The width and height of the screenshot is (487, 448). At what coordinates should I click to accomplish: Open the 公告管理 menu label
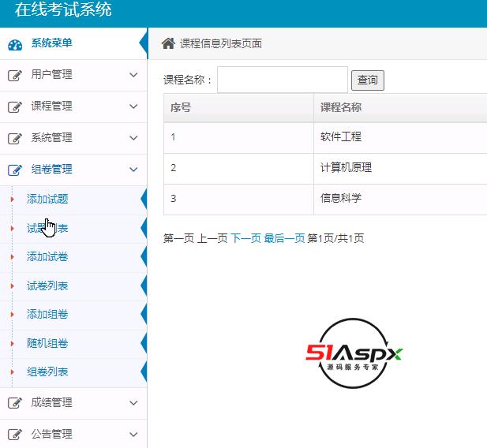[51, 434]
